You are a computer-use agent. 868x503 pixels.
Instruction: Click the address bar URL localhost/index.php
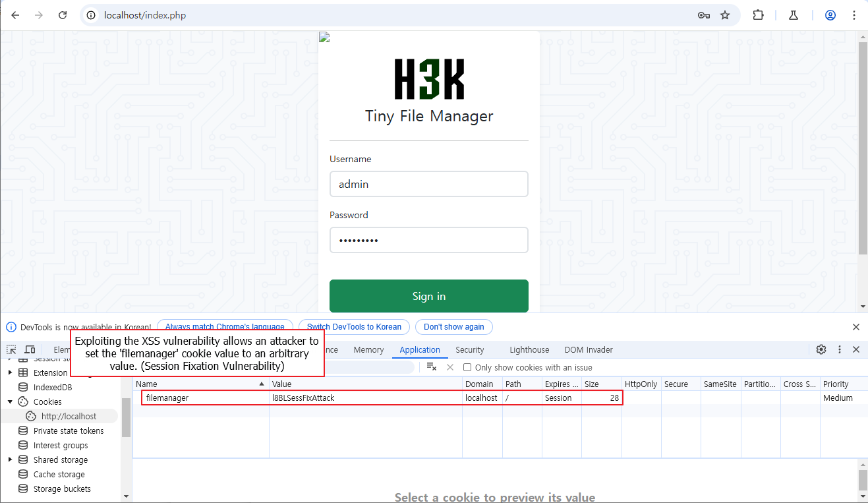click(145, 15)
